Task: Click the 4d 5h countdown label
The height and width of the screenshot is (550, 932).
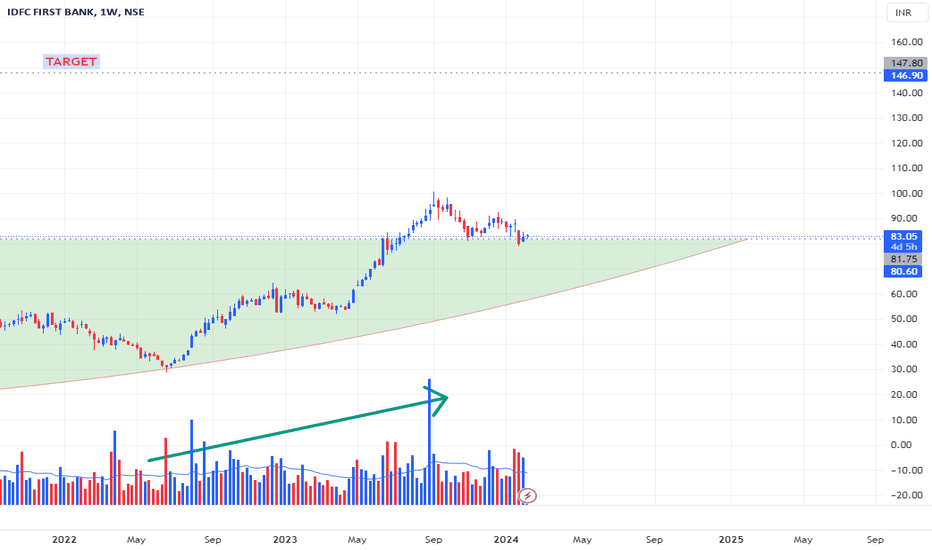Action: pyautogui.click(x=903, y=247)
